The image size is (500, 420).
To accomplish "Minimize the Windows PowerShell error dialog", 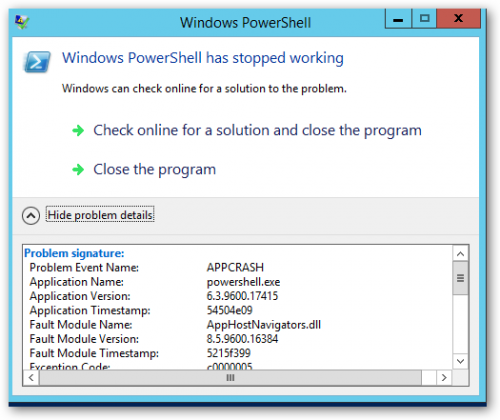I will point(398,19).
